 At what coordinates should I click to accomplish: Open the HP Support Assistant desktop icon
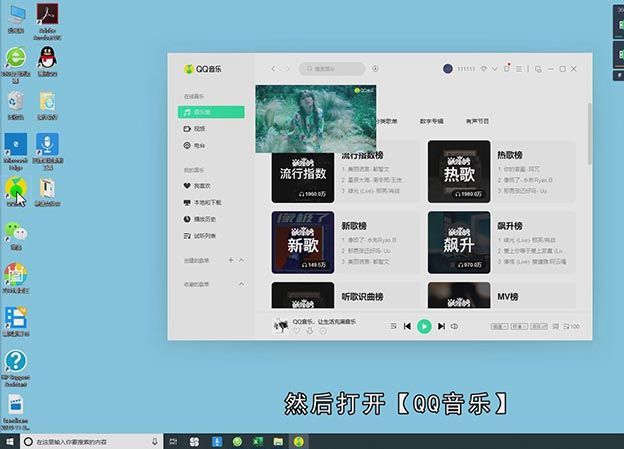tap(16, 368)
